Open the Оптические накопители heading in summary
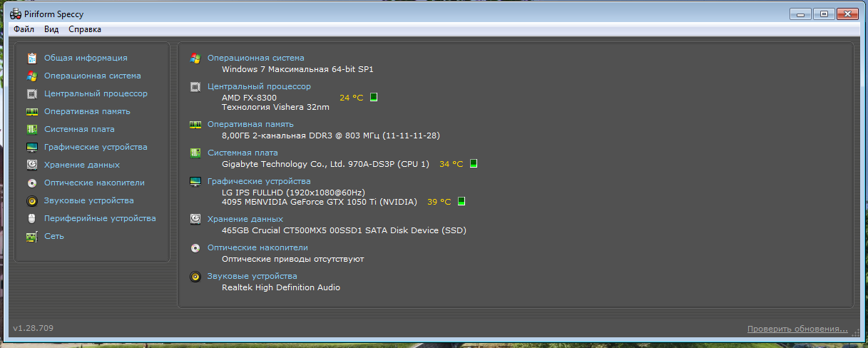Screen dimensions: 868x348 coord(257,247)
